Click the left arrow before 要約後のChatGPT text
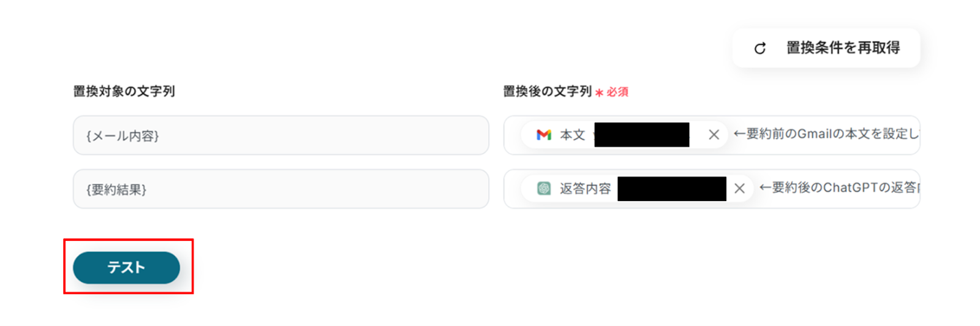Screen dimensions: 980x326 [765, 188]
